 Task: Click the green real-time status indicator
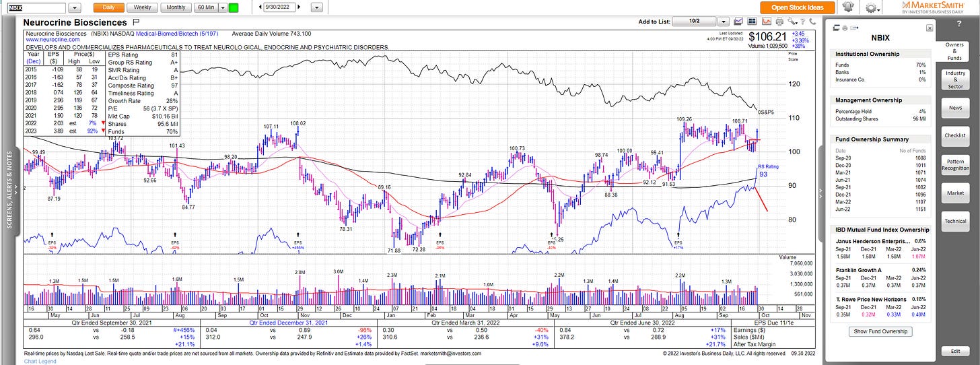point(234,7)
